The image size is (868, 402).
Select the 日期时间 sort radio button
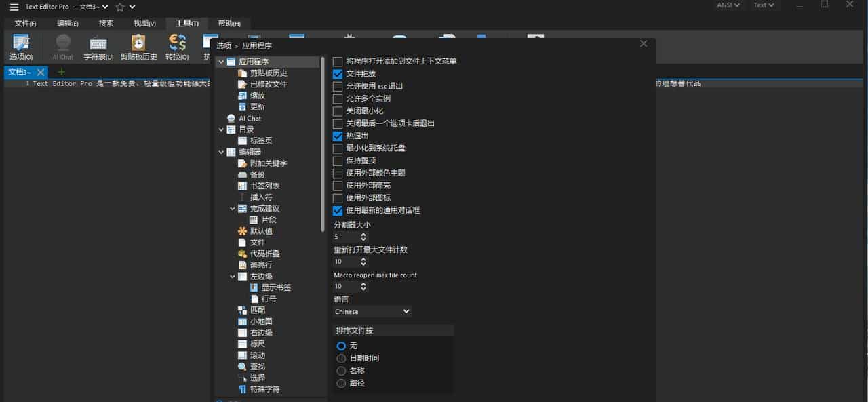click(341, 358)
